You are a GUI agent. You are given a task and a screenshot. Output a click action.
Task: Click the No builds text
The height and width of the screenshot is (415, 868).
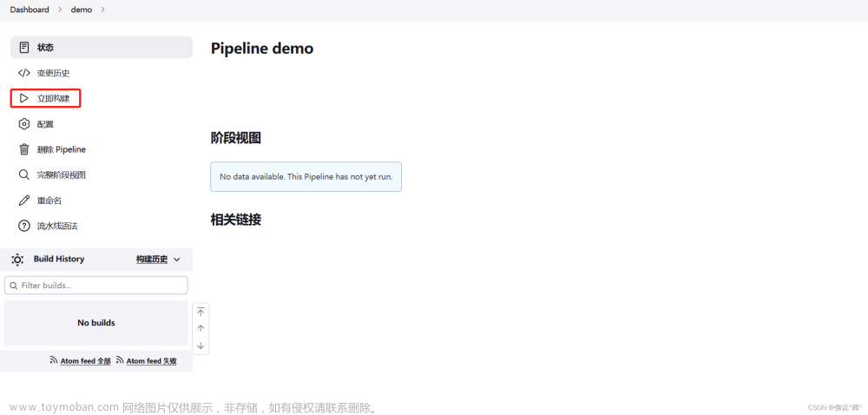click(96, 323)
